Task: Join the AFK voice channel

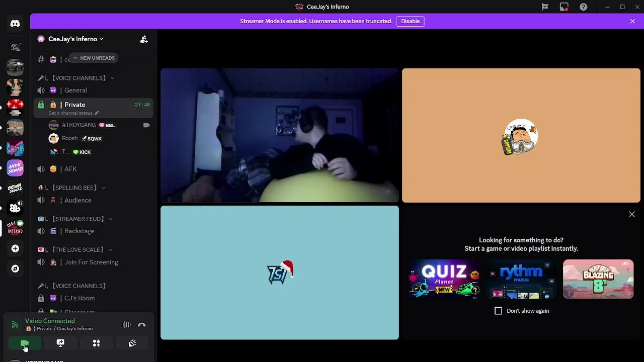Action: coord(93,169)
